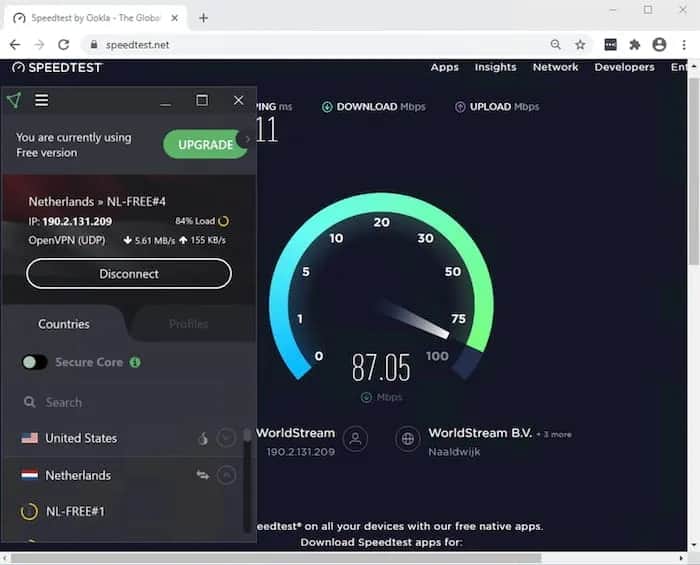Click the Speedtest logo
Viewport: 700px width, 565px height.
click(57, 67)
